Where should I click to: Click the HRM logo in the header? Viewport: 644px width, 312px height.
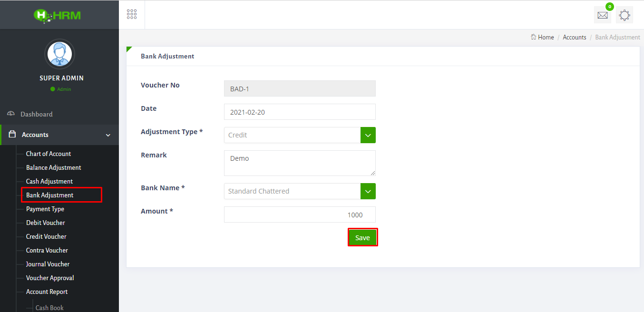click(57, 15)
